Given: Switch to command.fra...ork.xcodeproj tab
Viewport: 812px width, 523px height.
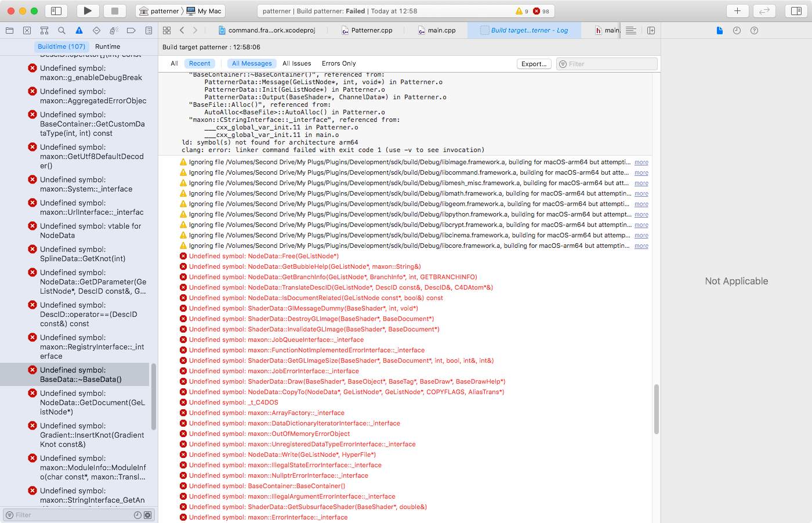Looking at the screenshot, I should [267, 30].
